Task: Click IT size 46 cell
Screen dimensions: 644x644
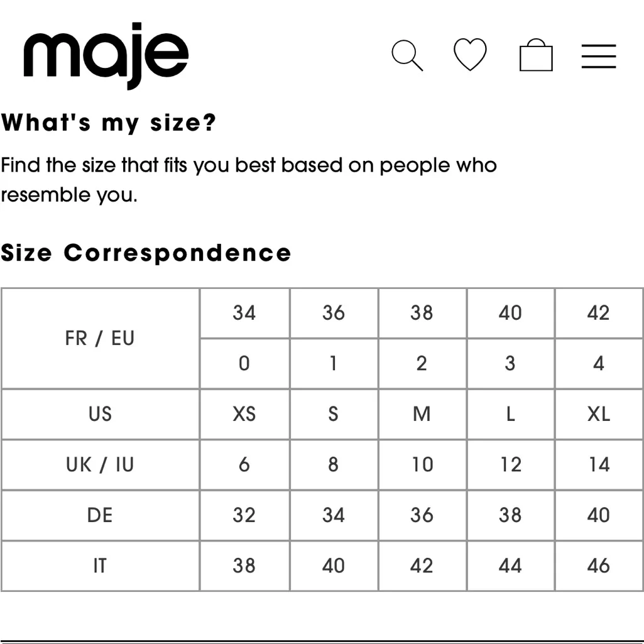Action: [599, 566]
